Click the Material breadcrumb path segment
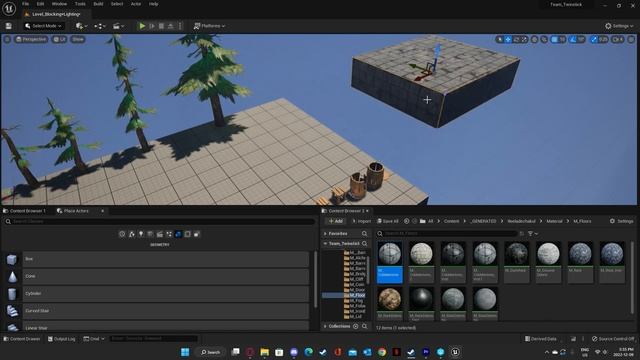The image size is (640, 360). click(554, 221)
